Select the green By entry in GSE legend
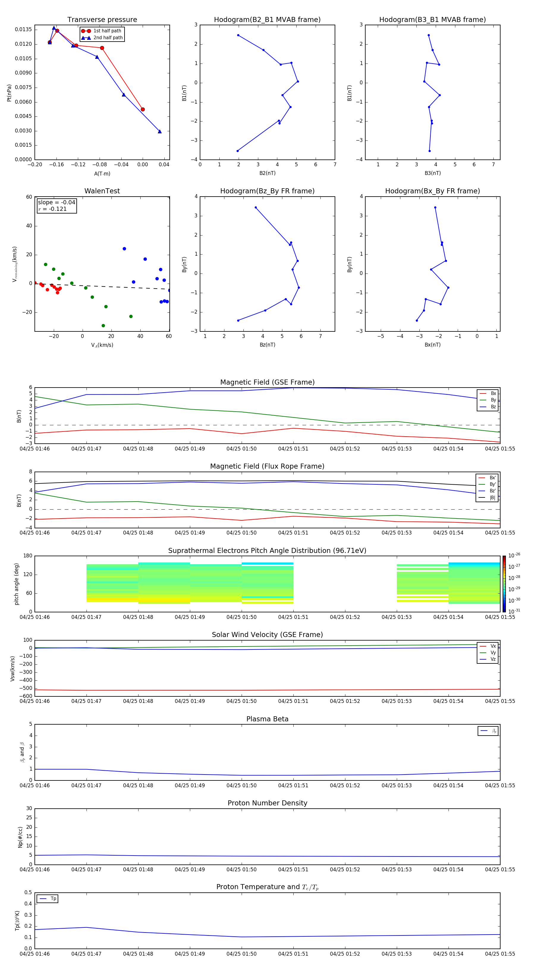Image resolution: width=535 pixels, height=980 pixels. (x=488, y=400)
